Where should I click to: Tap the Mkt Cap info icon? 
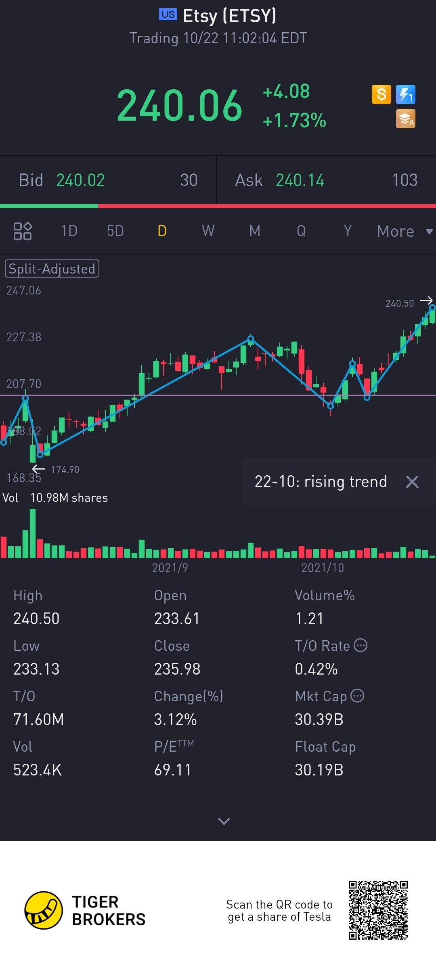[x=357, y=696]
